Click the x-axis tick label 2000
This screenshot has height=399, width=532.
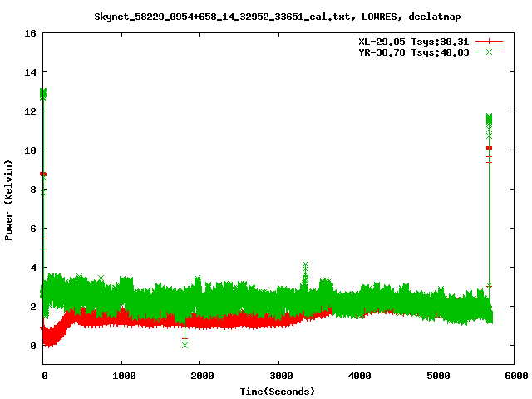pyautogui.click(x=202, y=376)
